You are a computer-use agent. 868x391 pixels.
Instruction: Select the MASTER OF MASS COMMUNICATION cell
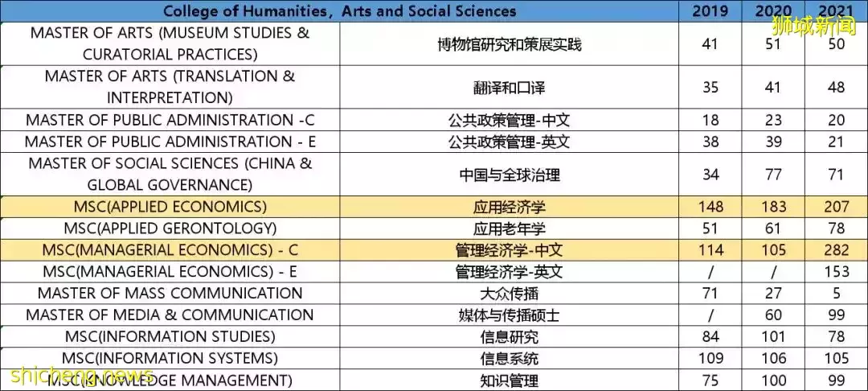(x=170, y=294)
